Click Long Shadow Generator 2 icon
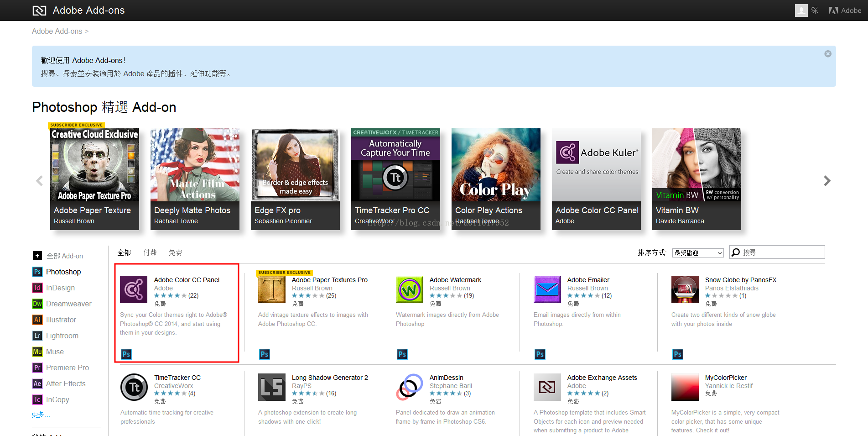 pyautogui.click(x=272, y=387)
